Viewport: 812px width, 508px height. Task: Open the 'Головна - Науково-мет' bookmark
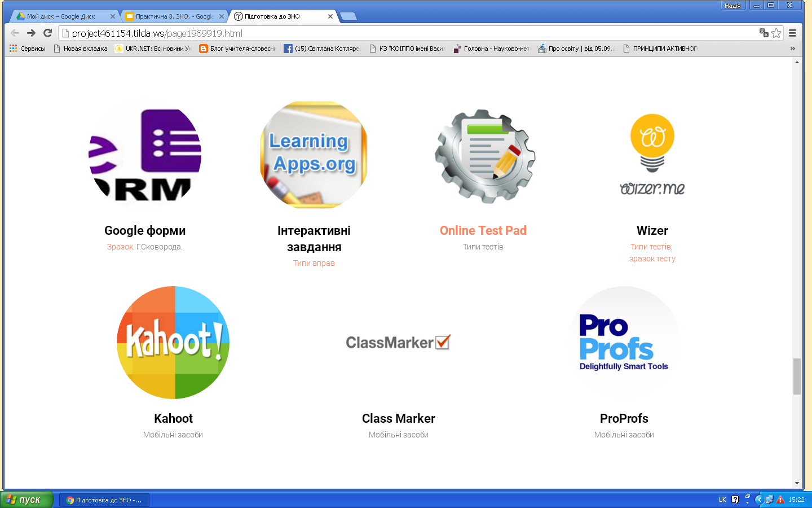[491, 49]
